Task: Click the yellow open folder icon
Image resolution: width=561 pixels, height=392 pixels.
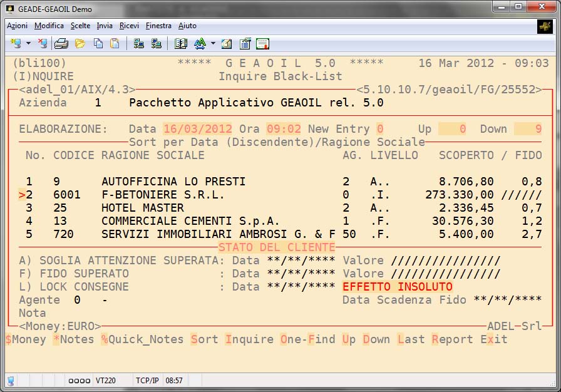Action: pos(80,43)
